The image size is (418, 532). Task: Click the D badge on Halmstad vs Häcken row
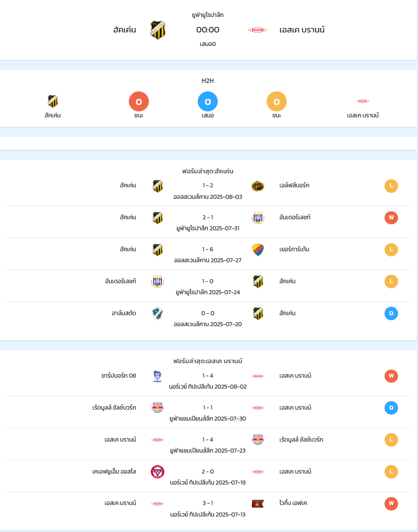391,314
